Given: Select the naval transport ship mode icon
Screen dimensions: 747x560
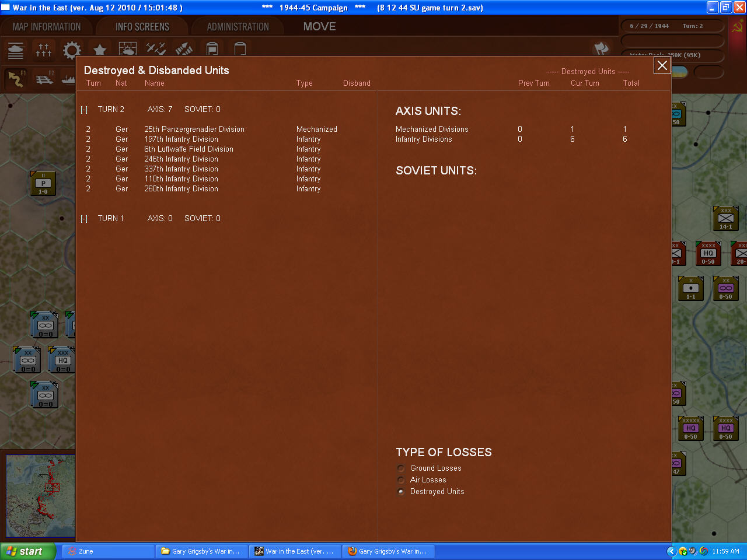Looking at the screenshot, I should 68,79.
